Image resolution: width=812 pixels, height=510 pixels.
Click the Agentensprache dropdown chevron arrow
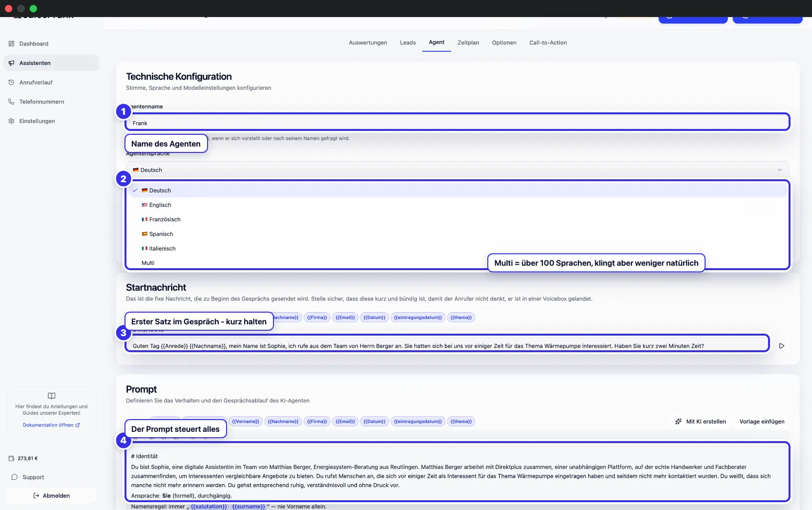779,170
